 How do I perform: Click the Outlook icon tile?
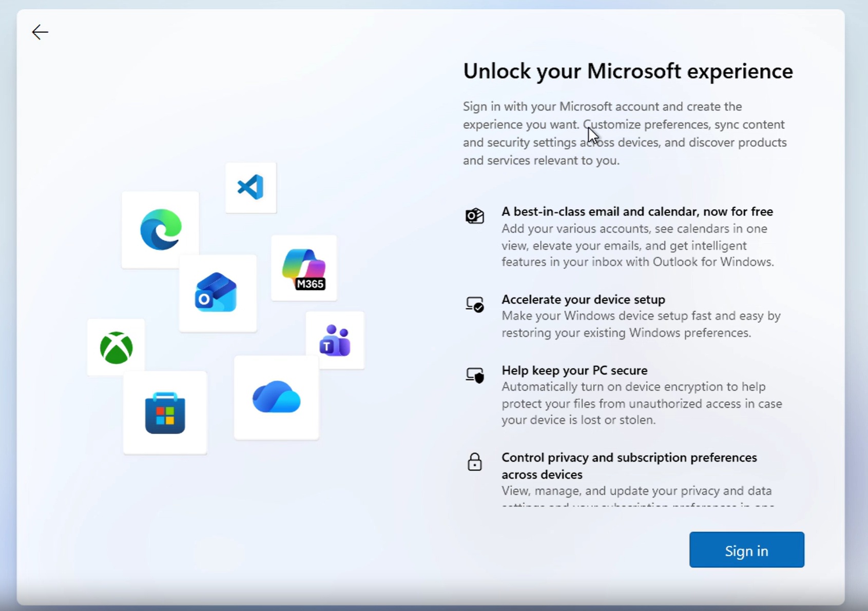(217, 293)
